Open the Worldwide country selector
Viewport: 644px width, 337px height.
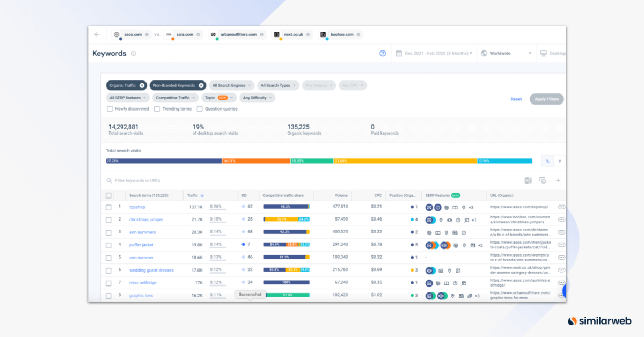click(506, 53)
